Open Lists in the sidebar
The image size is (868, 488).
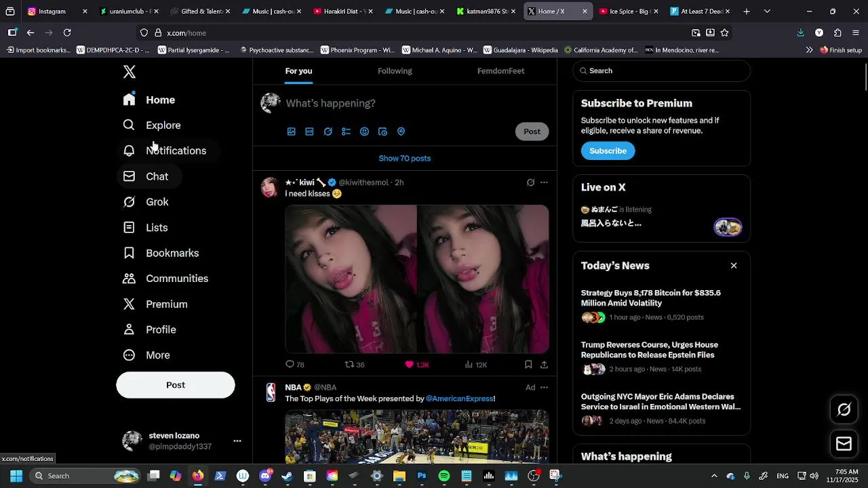click(145, 228)
